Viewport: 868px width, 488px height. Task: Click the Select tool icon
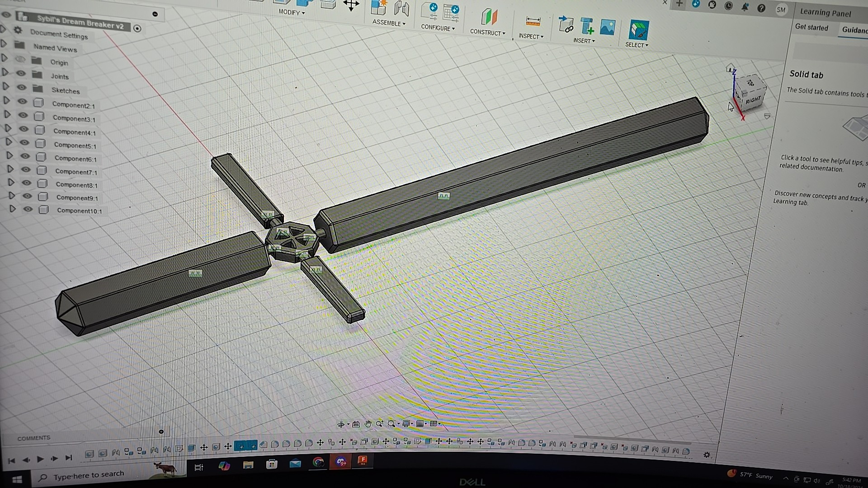pos(638,30)
